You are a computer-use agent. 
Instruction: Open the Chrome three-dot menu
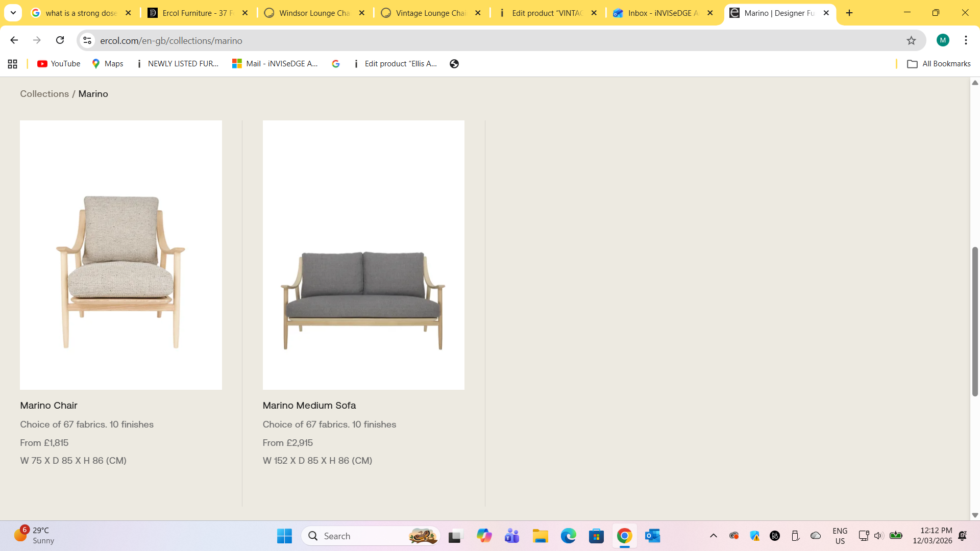point(966,40)
